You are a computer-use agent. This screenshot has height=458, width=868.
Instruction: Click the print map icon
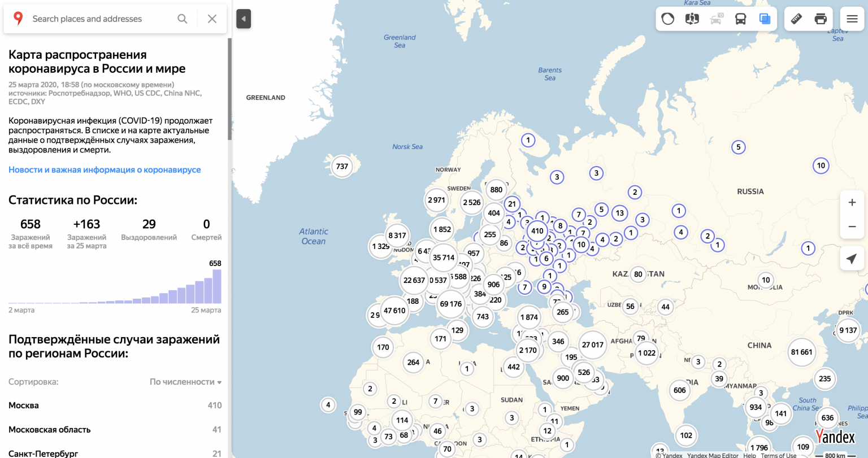[x=821, y=19]
